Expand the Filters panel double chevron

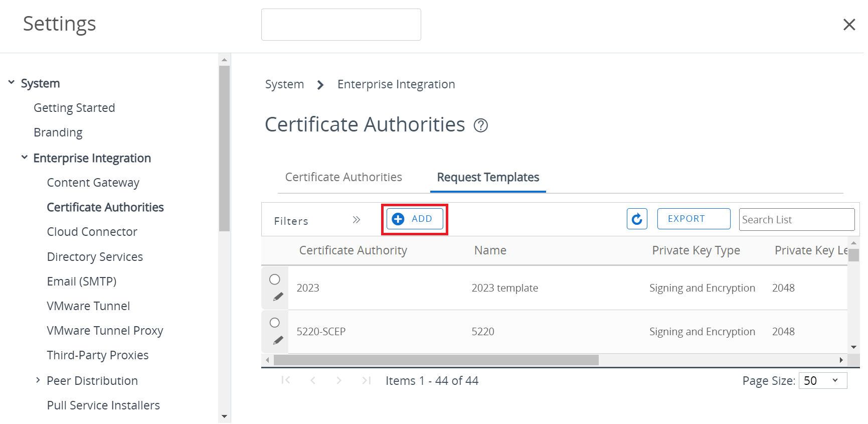coord(356,220)
